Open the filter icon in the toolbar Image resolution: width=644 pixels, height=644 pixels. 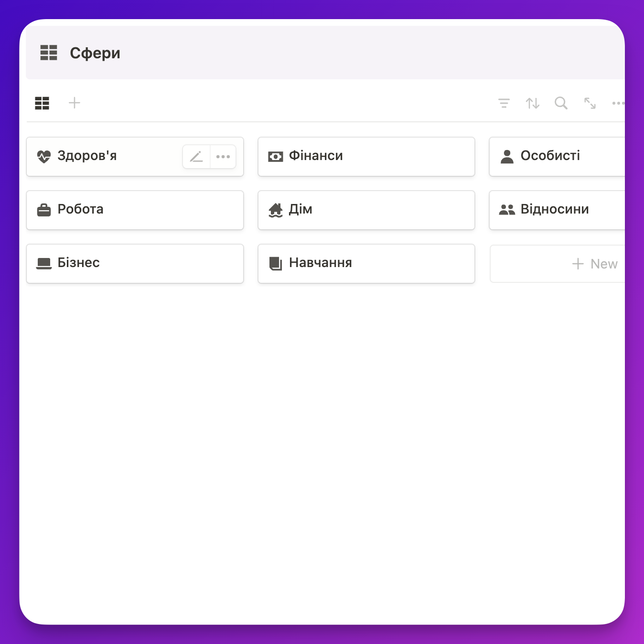504,103
